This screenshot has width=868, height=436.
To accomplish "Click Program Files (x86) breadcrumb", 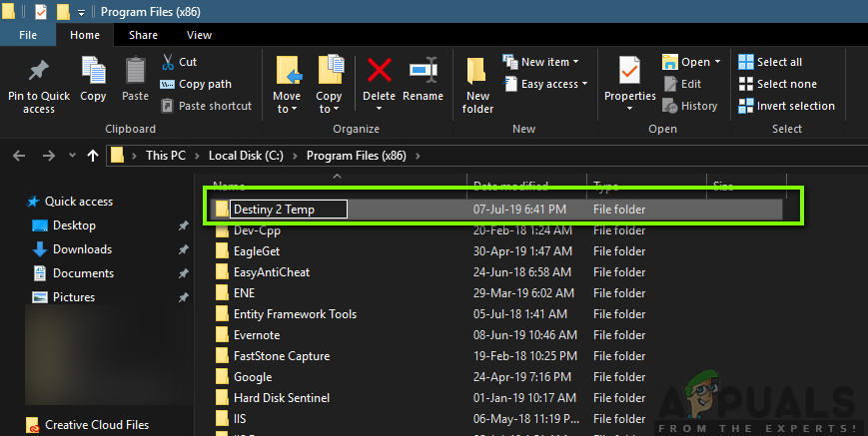I will tap(357, 156).
